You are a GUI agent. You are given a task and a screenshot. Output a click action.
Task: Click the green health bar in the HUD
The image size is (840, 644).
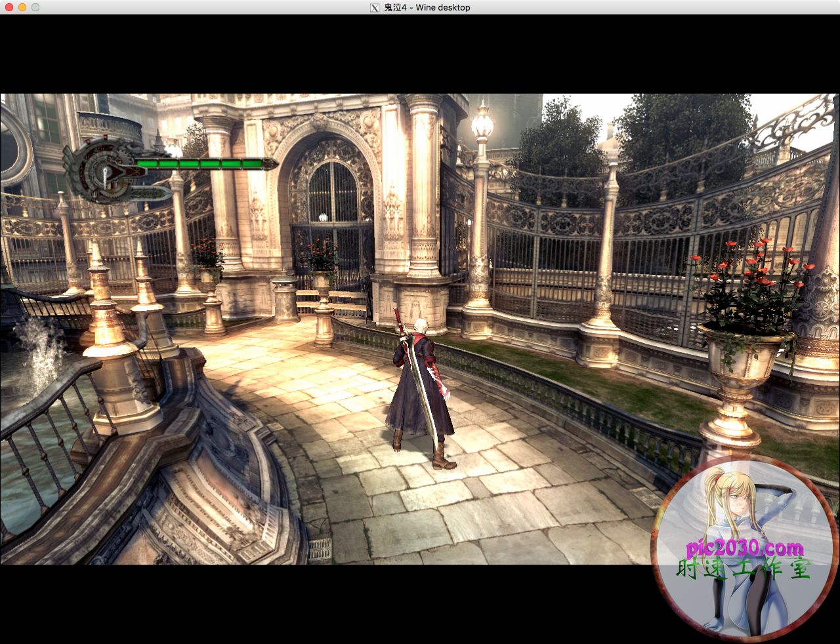point(200,163)
